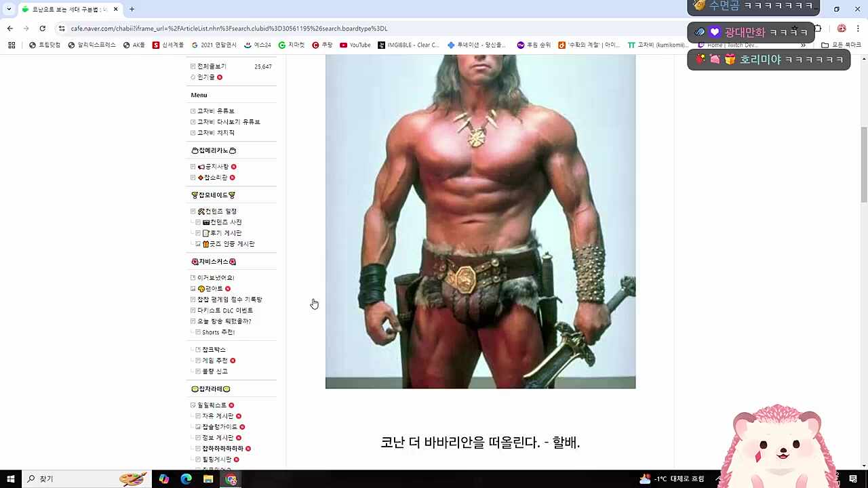Screen dimensions: 868x488
Task: Open the Chrome apps grid in bookmarks bar
Action: pos(12,45)
